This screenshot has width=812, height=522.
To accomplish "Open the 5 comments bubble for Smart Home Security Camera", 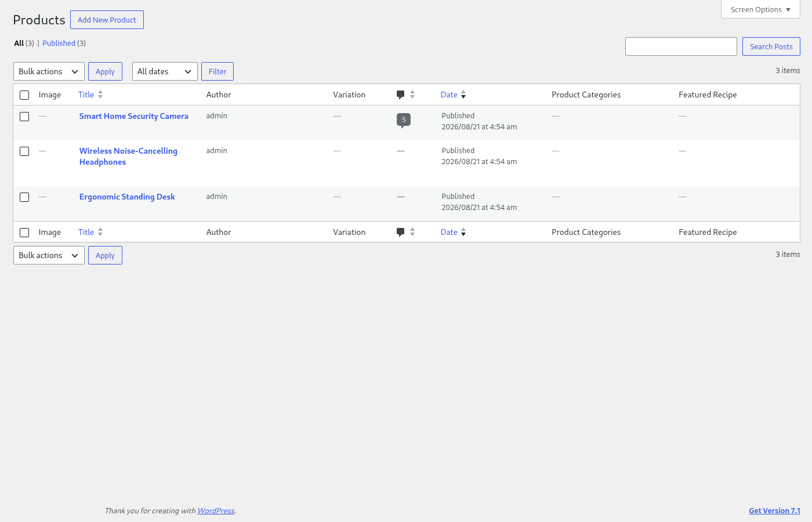I will pos(404,120).
